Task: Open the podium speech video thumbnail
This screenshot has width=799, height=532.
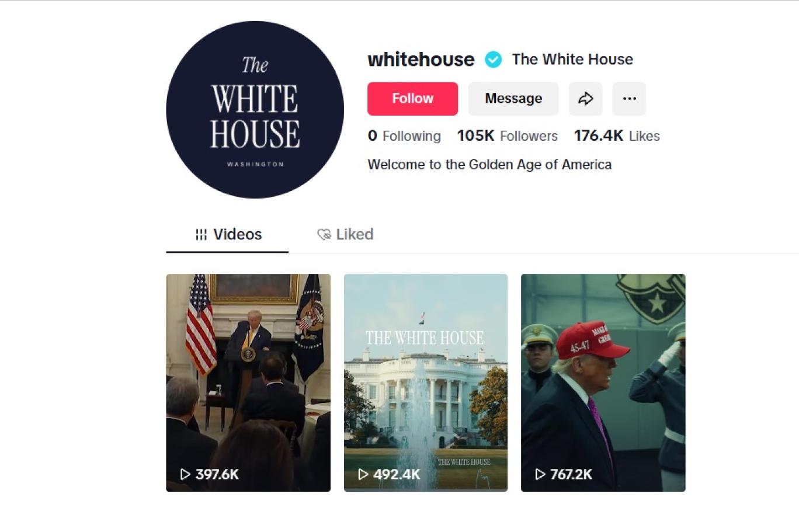Action: 248,383
